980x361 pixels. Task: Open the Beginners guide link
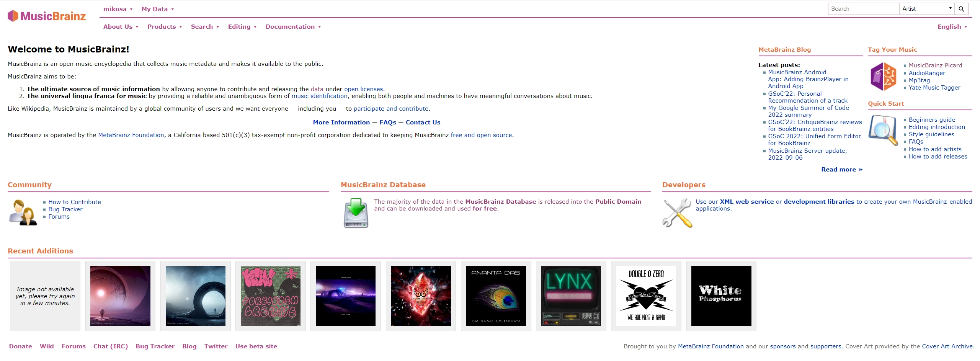(932, 119)
